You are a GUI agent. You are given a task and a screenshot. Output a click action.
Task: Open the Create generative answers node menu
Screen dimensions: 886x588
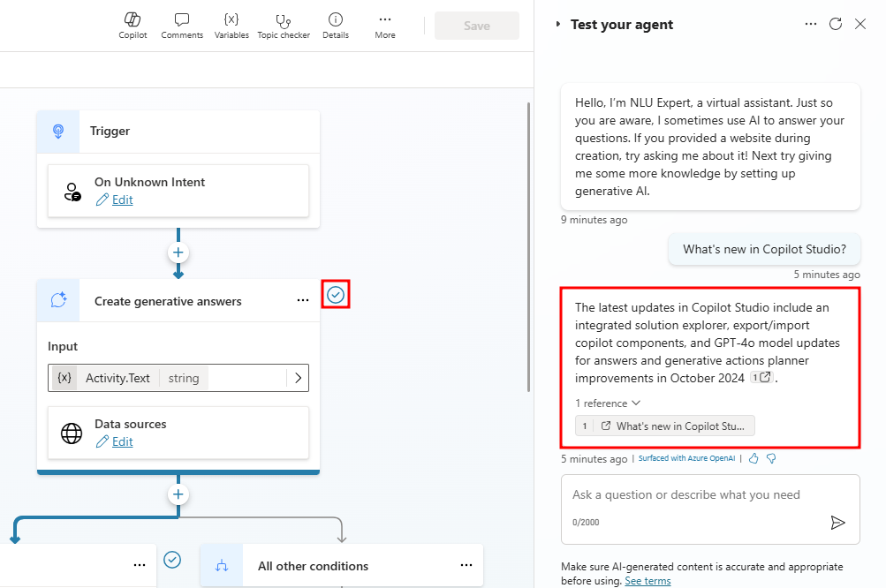[302, 300]
